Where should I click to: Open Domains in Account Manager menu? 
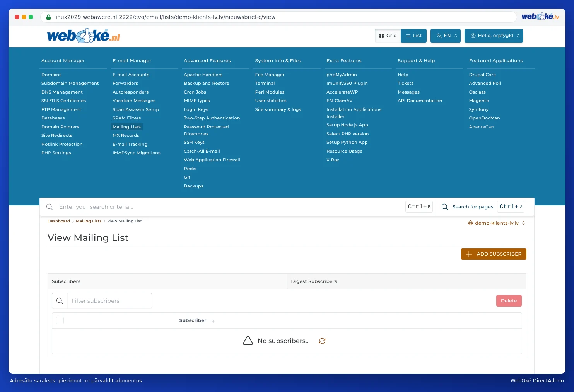pyautogui.click(x=51, y=75)
